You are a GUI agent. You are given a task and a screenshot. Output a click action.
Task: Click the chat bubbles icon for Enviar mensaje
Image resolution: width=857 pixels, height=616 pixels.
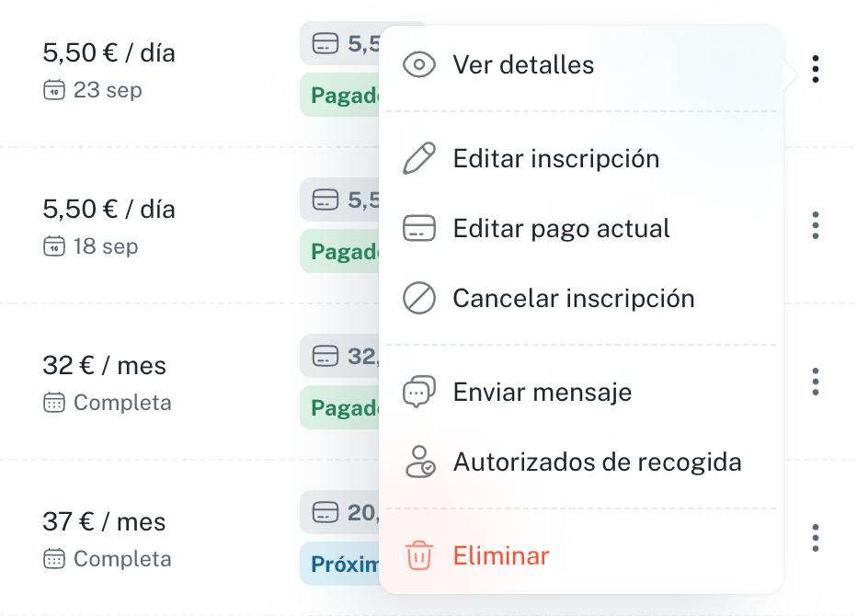(419, 392)
